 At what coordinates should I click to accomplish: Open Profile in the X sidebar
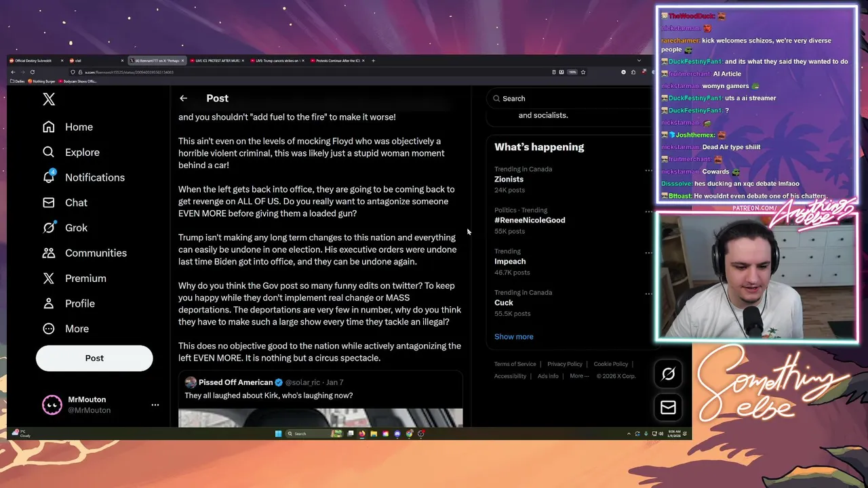tap(68, 304)
